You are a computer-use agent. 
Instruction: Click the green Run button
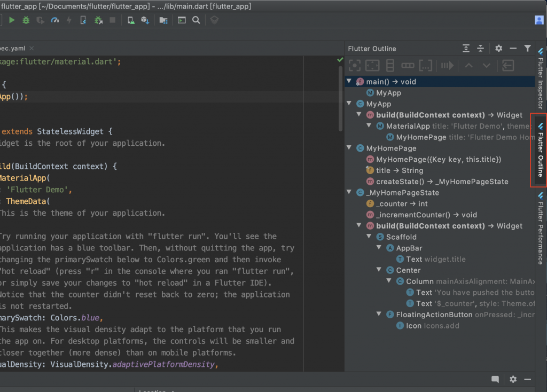tap(12, 20)
